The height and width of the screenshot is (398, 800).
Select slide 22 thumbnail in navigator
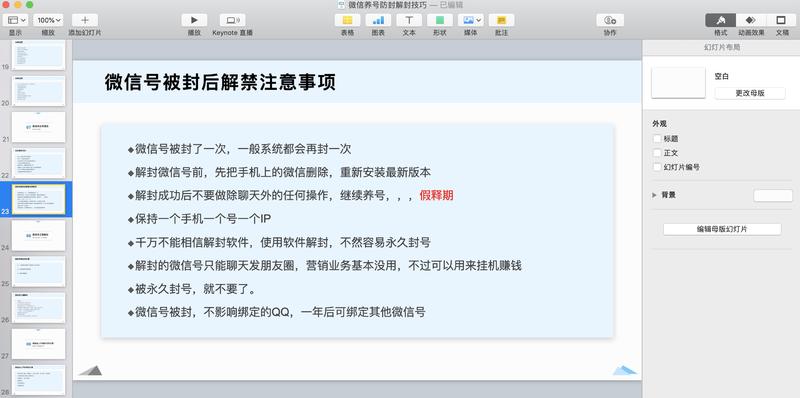[x=39, y=163]
